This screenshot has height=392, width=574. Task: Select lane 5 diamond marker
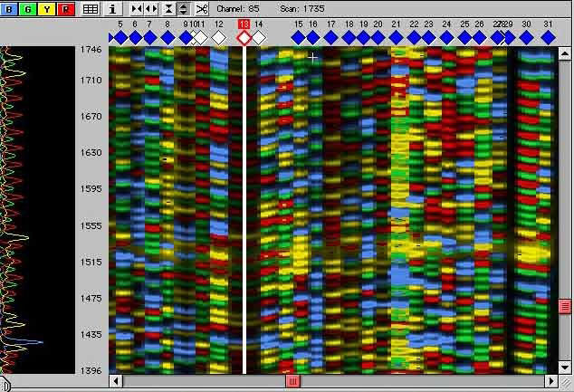point(121,38)
